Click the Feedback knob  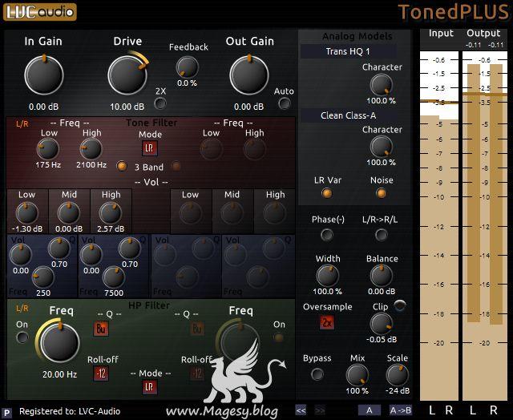(x=187, y=67)
